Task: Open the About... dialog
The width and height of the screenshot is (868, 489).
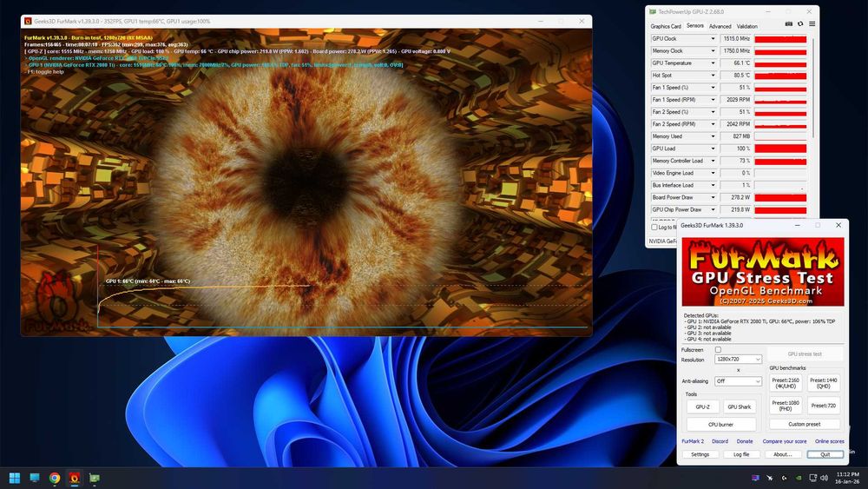Action: pyautogui.click(x=783, y=454)
